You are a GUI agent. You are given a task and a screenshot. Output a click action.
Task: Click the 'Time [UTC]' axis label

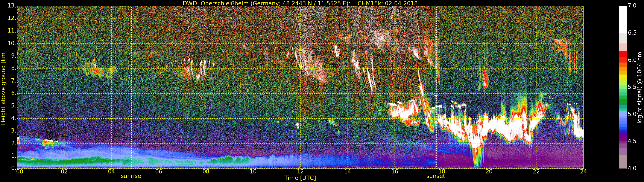[300, 178]
